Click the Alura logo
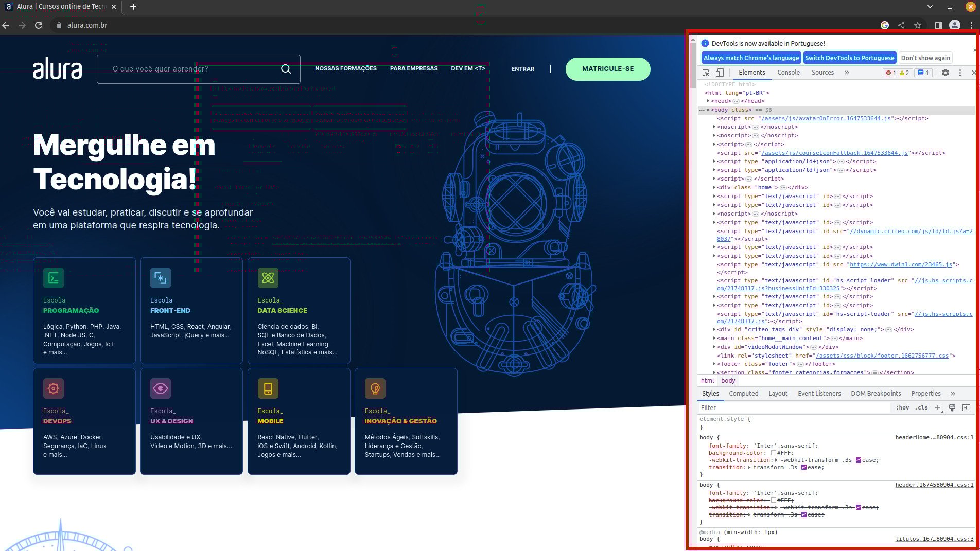Image resolution: width=980 pixels, height=551 pixels. (x=57, y=69)
